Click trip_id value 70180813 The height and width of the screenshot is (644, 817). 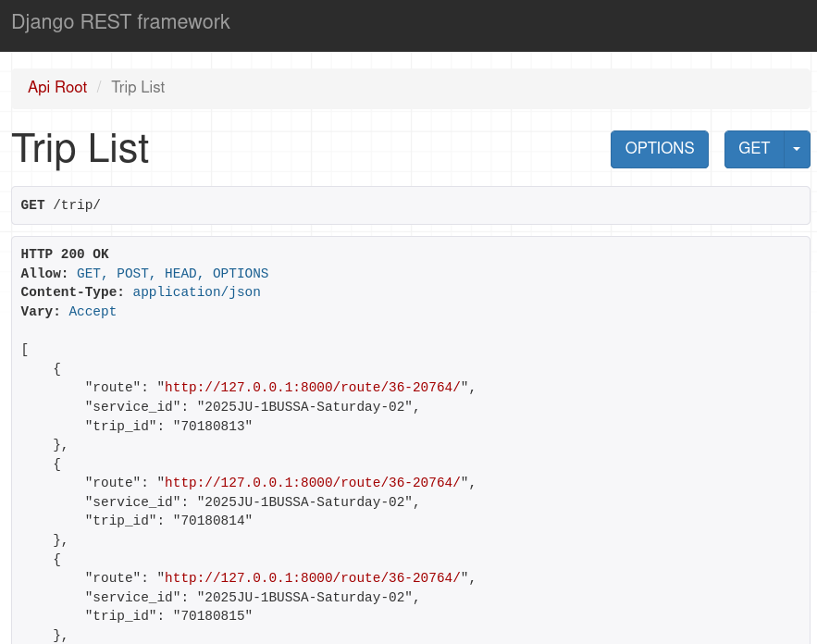212,426
